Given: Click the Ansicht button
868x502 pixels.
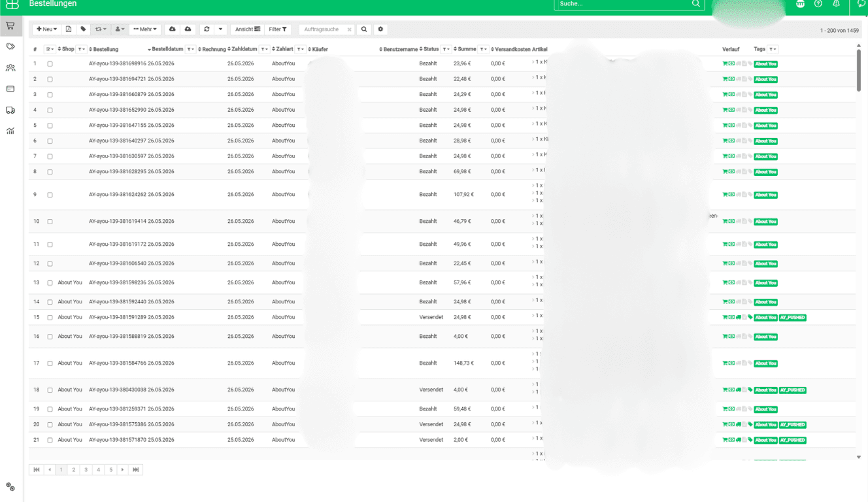Looking at the screenshot, I should (248, 29).
